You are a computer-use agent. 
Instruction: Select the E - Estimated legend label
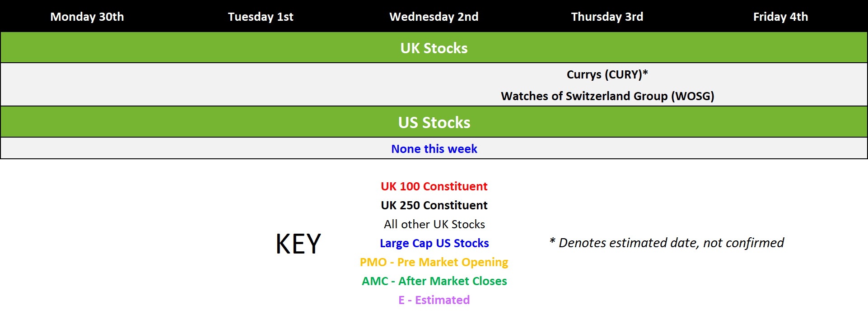point(434,300)
